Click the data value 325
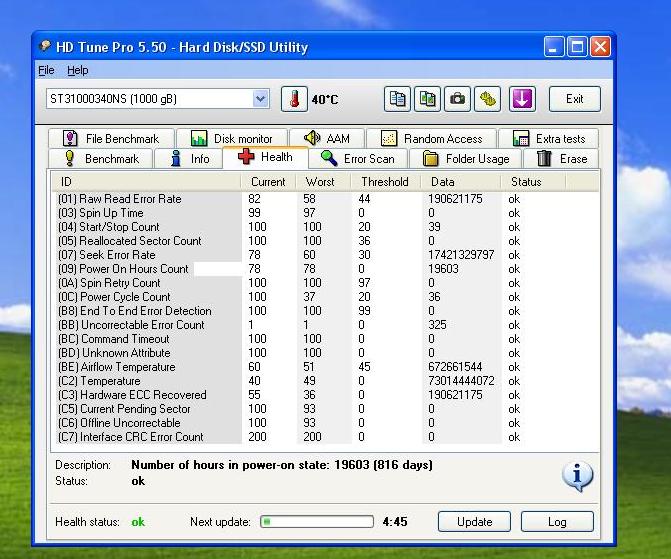This screenshot has height=559, width=671. click(437, 325)
